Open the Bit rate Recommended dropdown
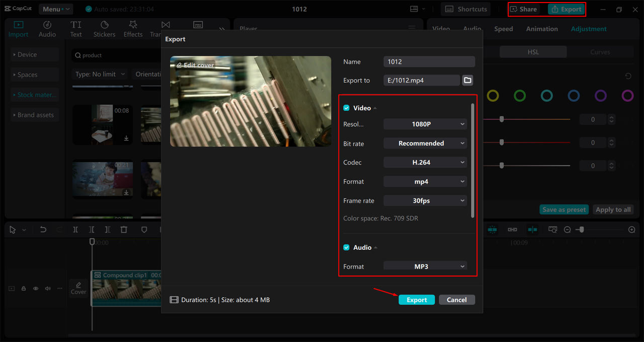The width and height of the screenshot is (644, 342). click(x=425, y=143)
